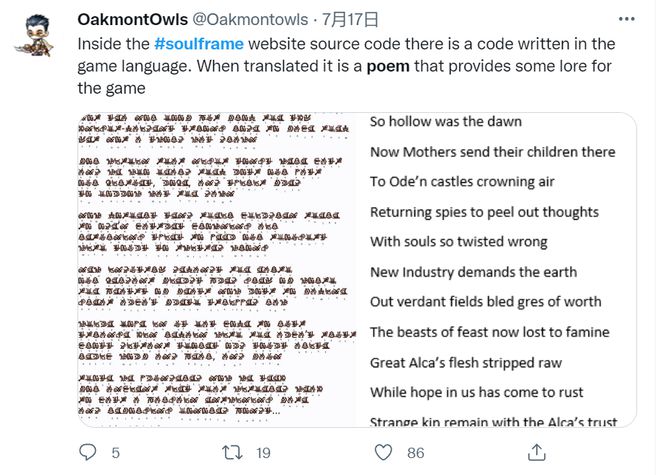Click the retweet arrows icon
The height and width of the screenshot is (475, 660).
tap(232, 453)
